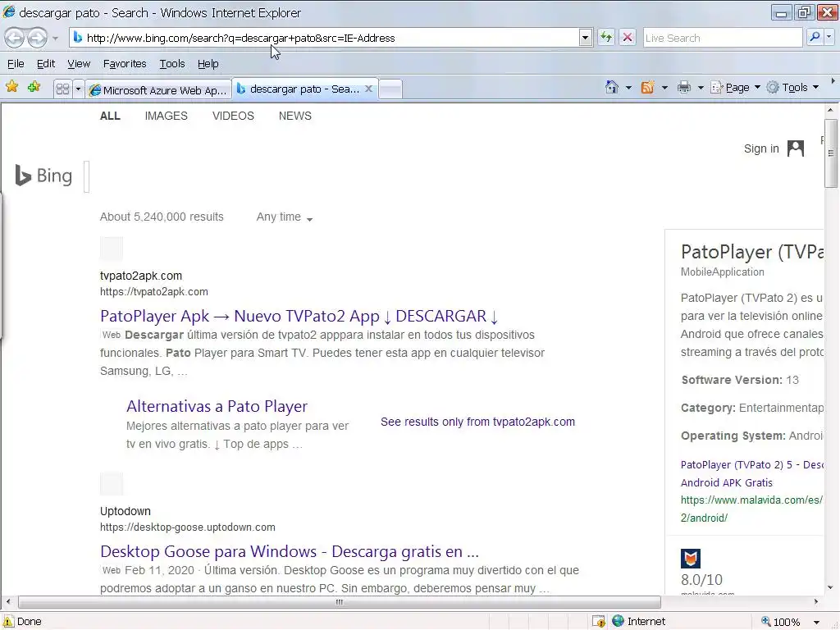This screenshot has width=840, height=630.
Task: Open the Edit menu
Action: (x=46, y=64)
